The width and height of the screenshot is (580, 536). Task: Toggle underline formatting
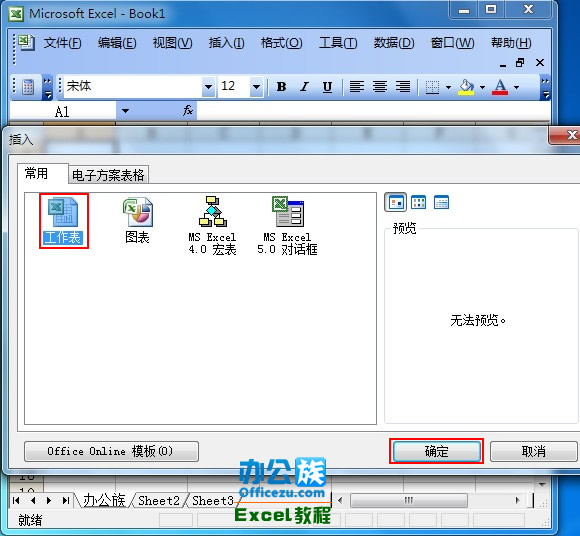pos(327,87)
